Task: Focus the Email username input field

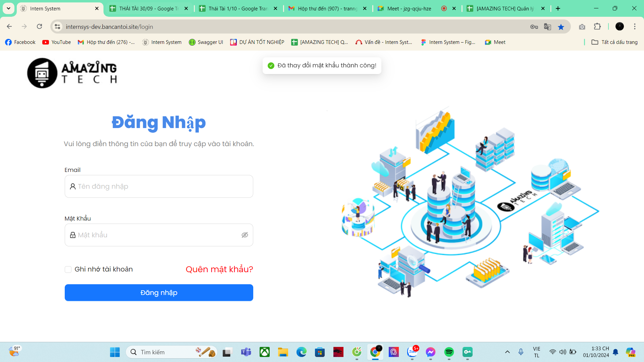Action: tap(159, 186)
